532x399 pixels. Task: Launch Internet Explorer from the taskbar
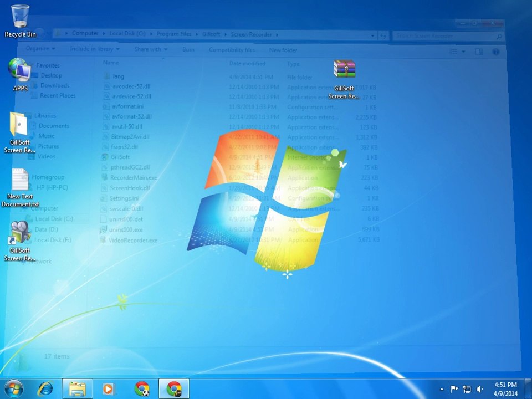(x=45, y=388)
